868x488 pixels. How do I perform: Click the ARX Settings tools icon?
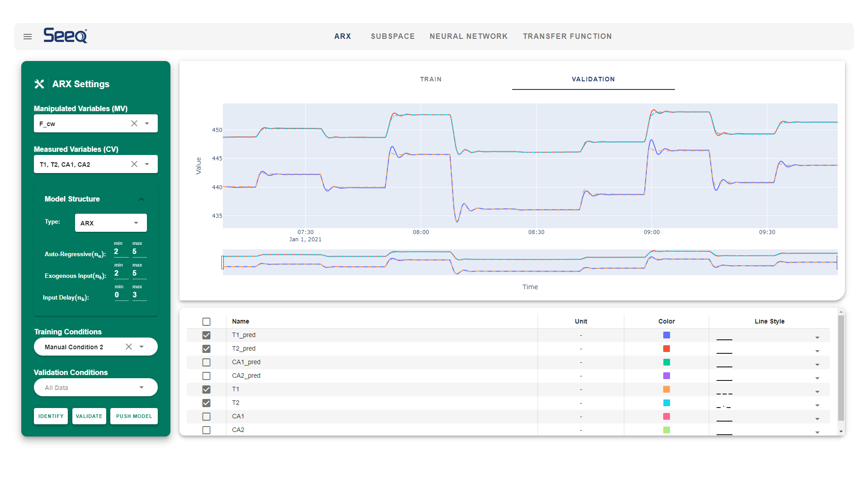click(39, 84)
